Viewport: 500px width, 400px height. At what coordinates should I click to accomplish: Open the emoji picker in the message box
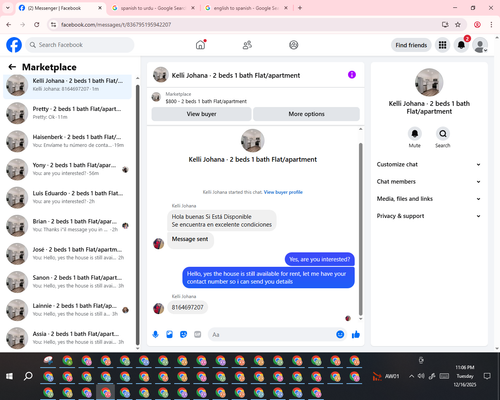[x=340, y=334]
